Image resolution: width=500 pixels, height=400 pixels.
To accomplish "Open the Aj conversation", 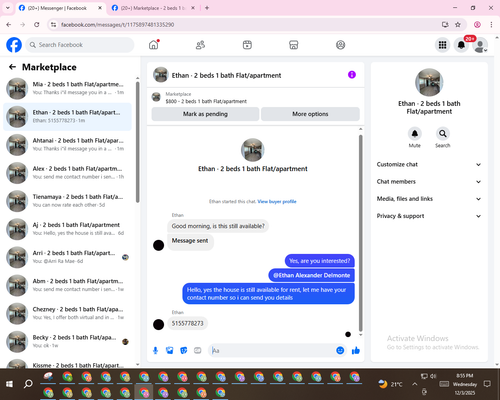I will [67, 229].
